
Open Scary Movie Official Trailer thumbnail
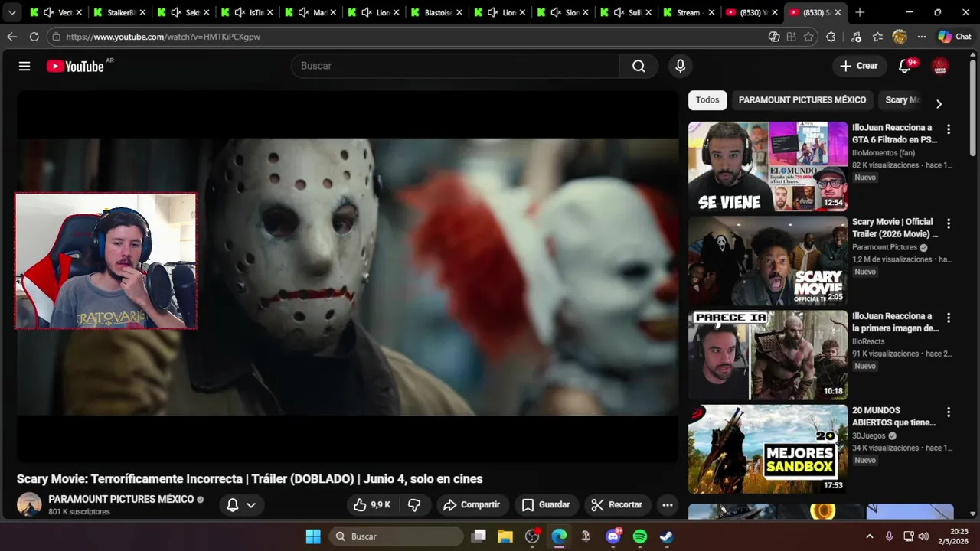pyautogui.click(x=768, y=261)
